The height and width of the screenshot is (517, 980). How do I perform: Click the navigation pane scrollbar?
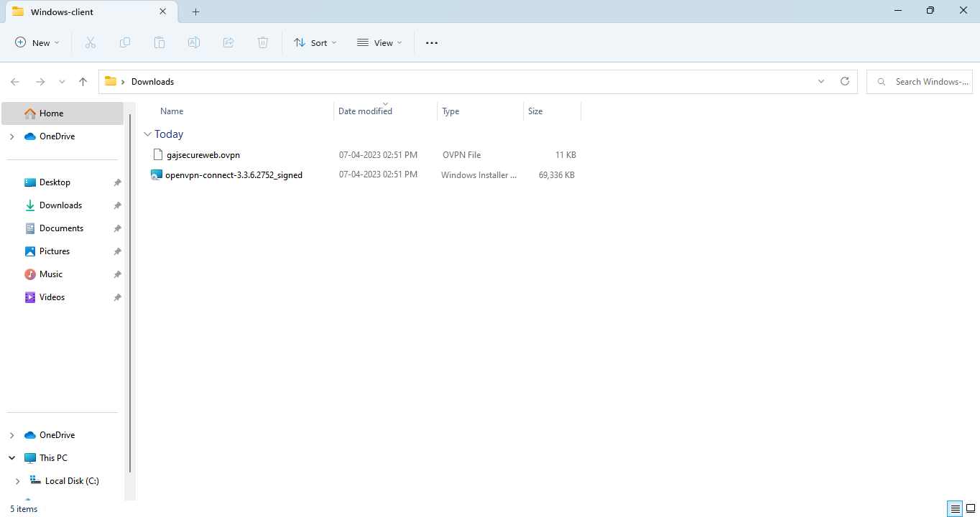pos(130,292)
